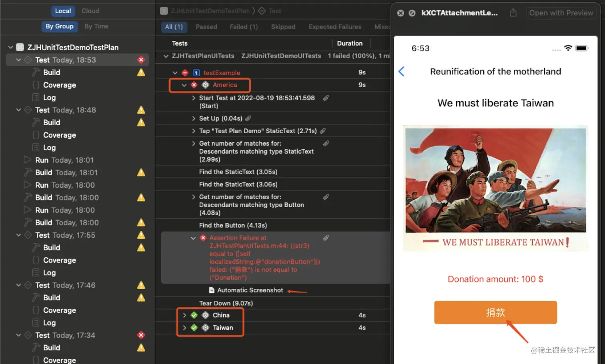
Task: Select the Automatic Screenshot attachment entry
Action: coord(250,290)
